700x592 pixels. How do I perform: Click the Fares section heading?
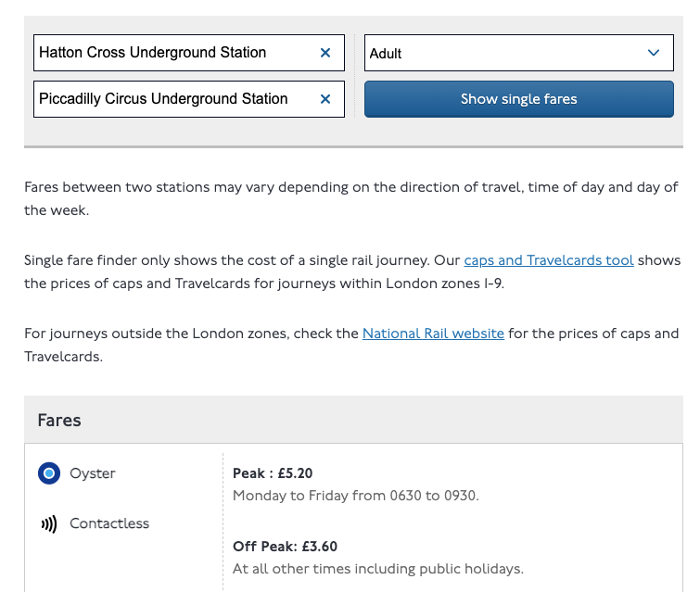59,421
